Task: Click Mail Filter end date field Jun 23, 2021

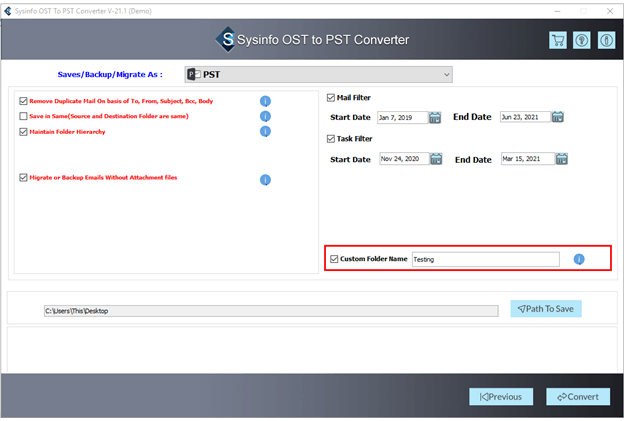Action: tap(525, 117)
